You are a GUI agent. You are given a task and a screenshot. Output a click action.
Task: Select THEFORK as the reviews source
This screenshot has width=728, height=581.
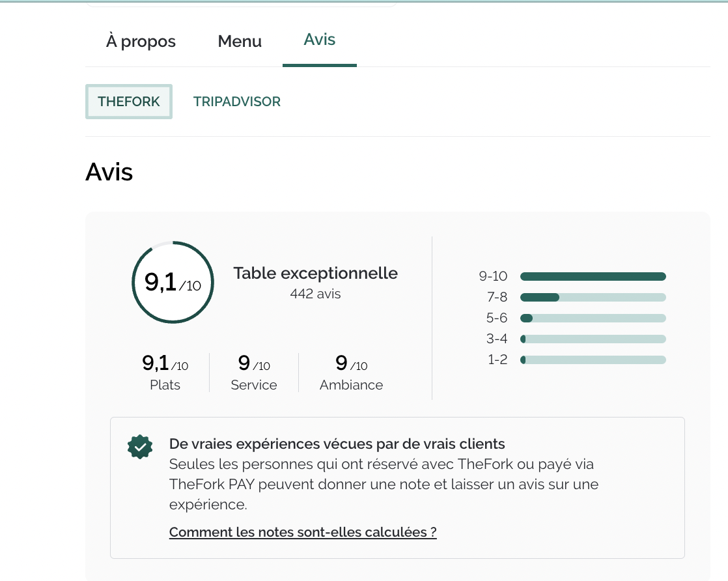click(129, 102)
